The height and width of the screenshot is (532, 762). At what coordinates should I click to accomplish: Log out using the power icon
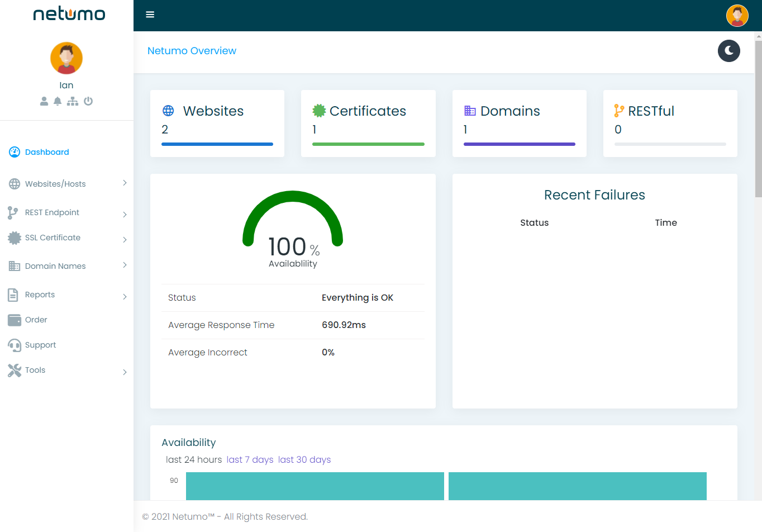coord(88,101)
